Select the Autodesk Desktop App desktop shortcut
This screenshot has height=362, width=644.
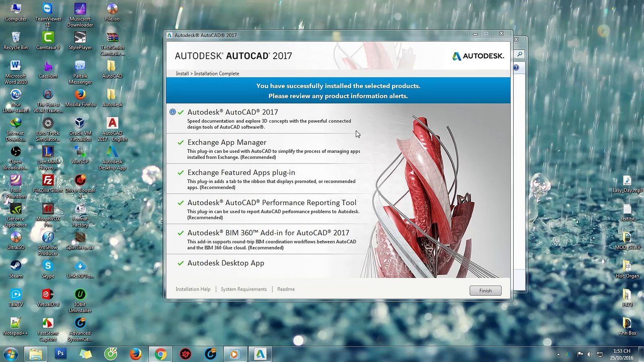pyautogui.click(x=112, y=158)
